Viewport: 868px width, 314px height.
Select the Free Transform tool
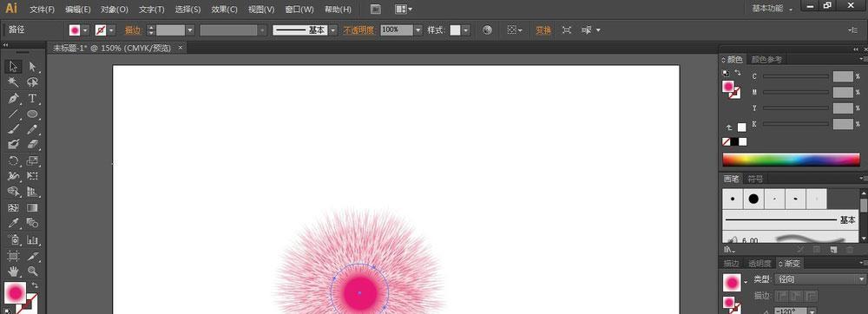click(x=33, y=176)
